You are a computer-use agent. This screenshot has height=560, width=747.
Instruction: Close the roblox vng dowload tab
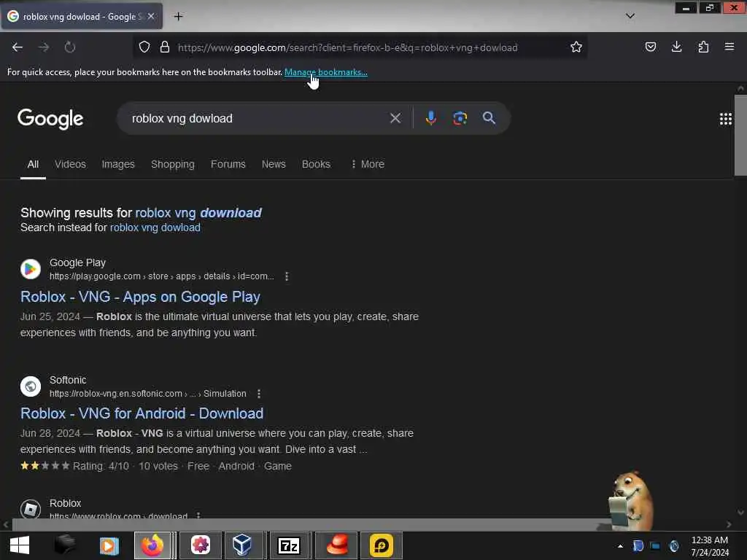[151, 16]
